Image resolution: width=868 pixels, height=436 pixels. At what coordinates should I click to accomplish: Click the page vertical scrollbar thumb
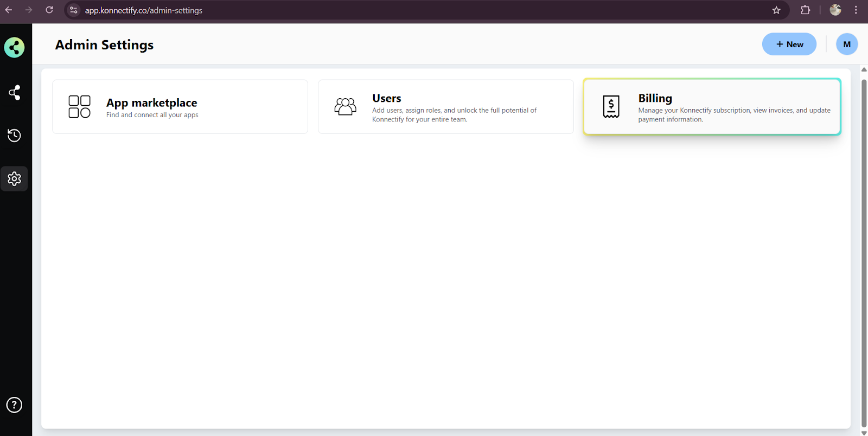click(864, 253)
